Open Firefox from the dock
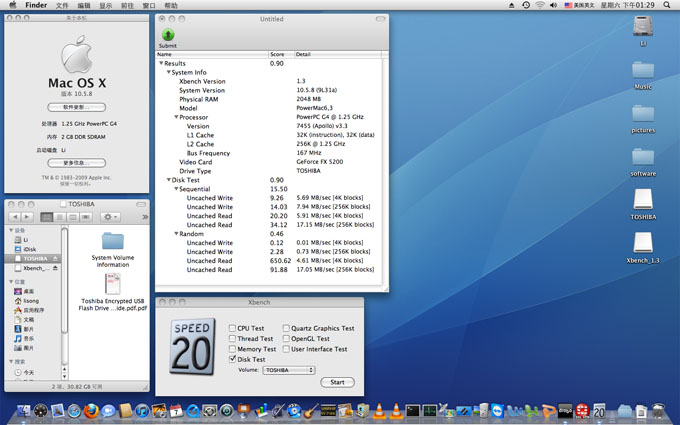The height and width of the screenshot is (425, 680). [x=91, y=410]
